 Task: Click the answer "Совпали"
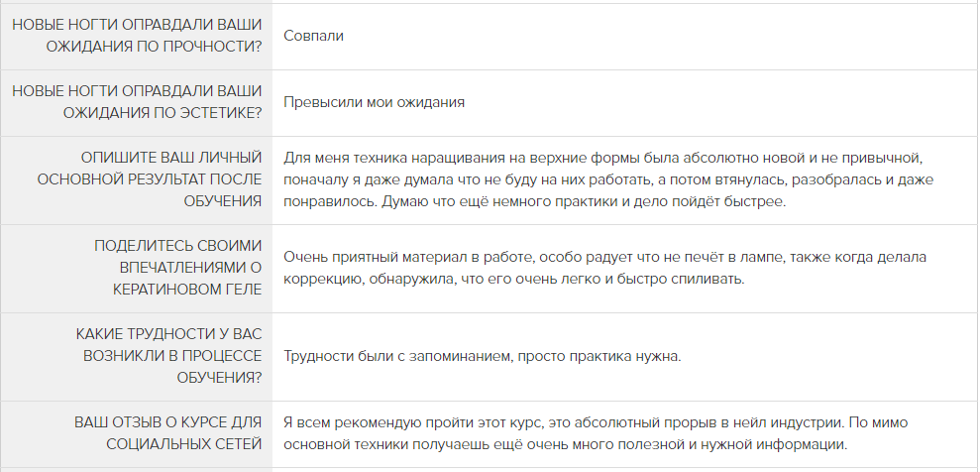pos(313,36)
